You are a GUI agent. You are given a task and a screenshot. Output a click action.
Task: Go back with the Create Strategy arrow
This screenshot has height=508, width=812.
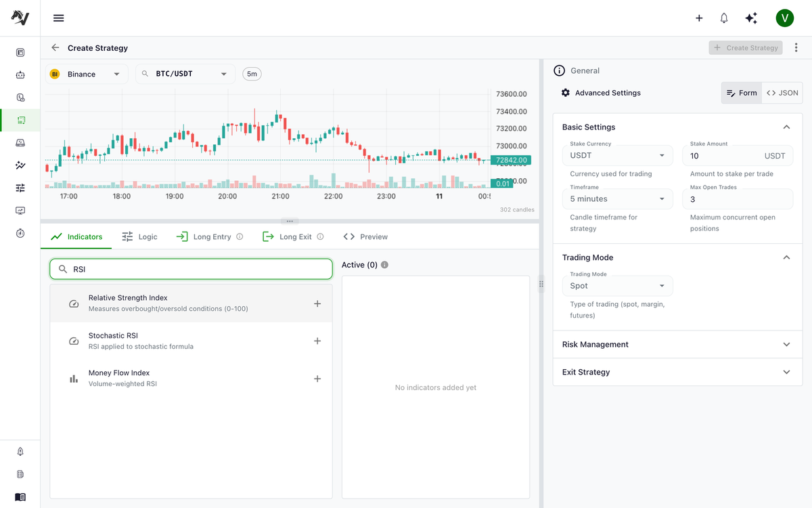pos(55,48)
